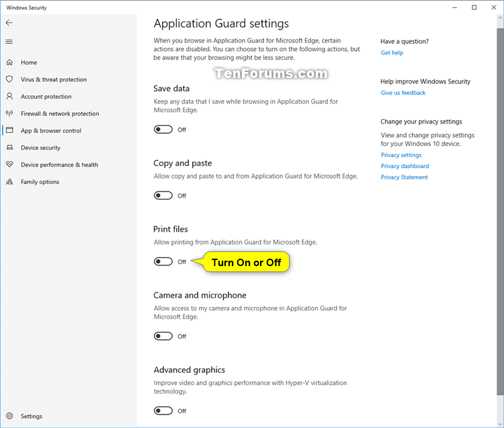Open Home in the sidebar
Image resolution: width=504 pixels, height=428 pixels.
tap(29, 62)
